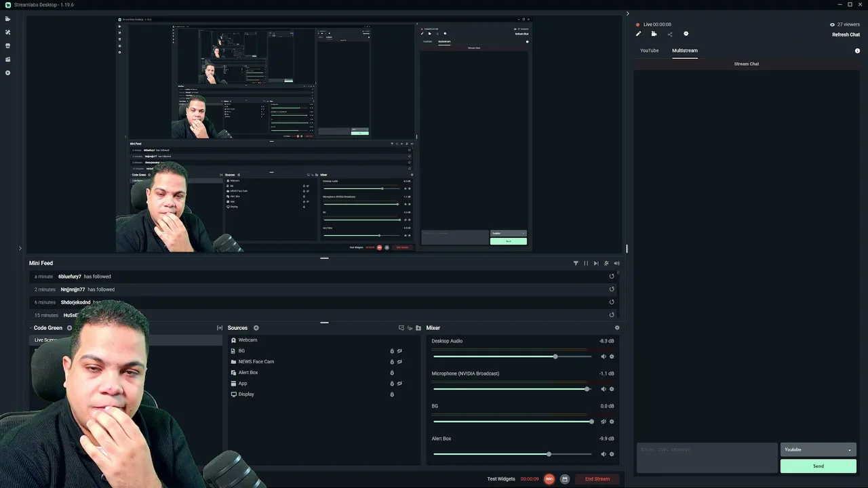Unmute BG audio speaker icon
Screen dimensions: 868x488
coord(603,422)
